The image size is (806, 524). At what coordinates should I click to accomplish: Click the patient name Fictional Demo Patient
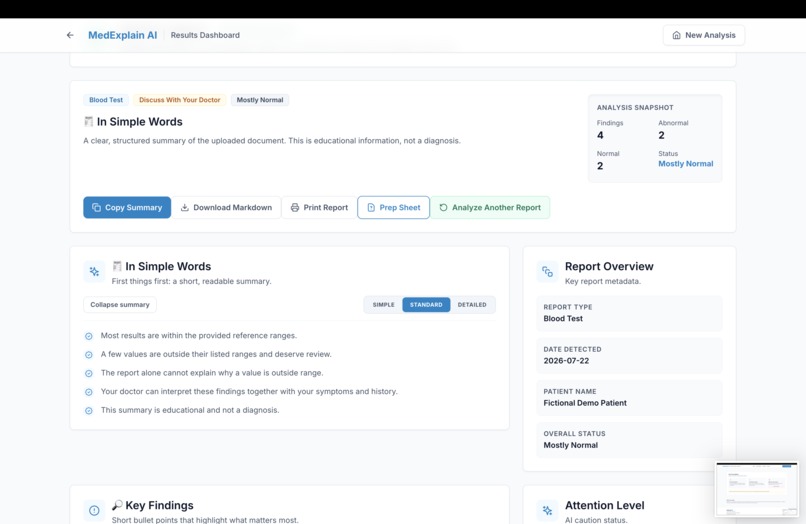pos(585,403)
